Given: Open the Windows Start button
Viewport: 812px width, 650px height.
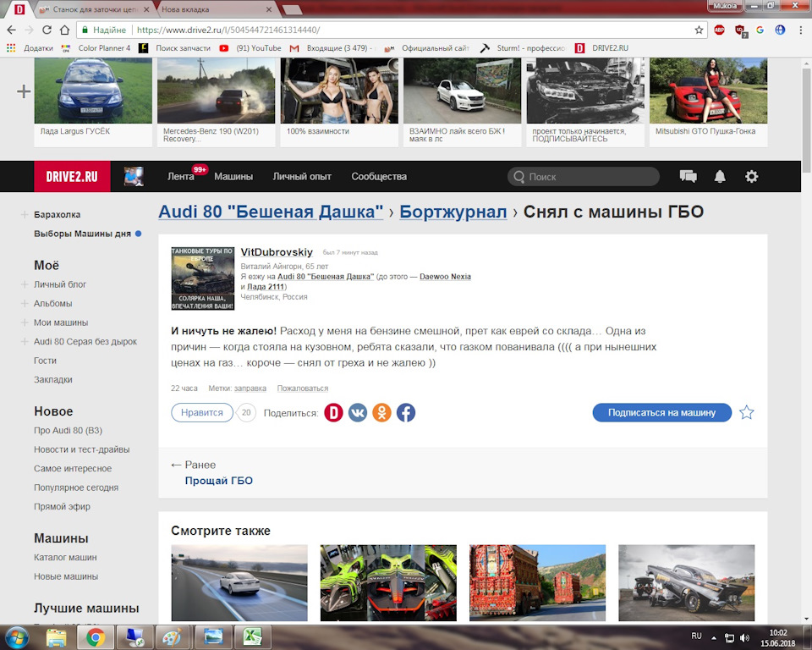Looking at the screenshot, I should [x=16, y=637].
